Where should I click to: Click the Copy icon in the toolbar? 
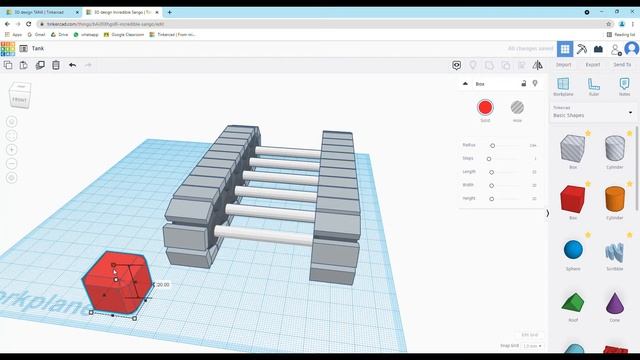pyautogui.click(x=8, y=65)
